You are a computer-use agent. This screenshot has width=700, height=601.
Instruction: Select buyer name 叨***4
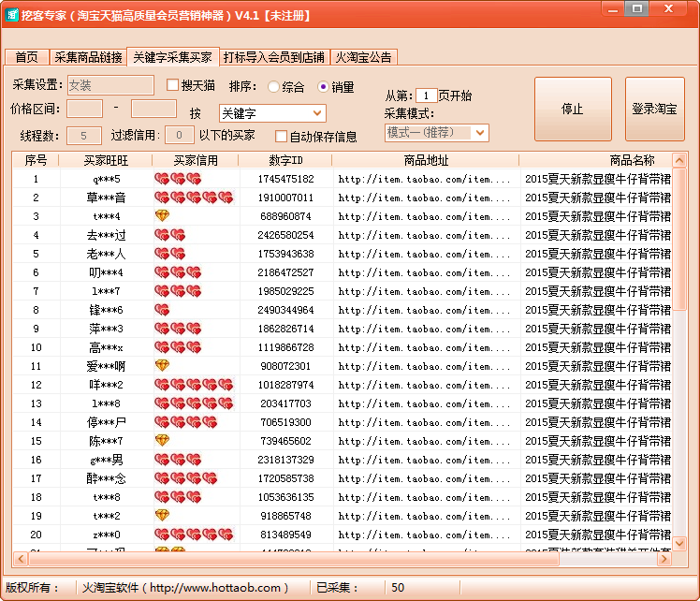tap(106, 272)
